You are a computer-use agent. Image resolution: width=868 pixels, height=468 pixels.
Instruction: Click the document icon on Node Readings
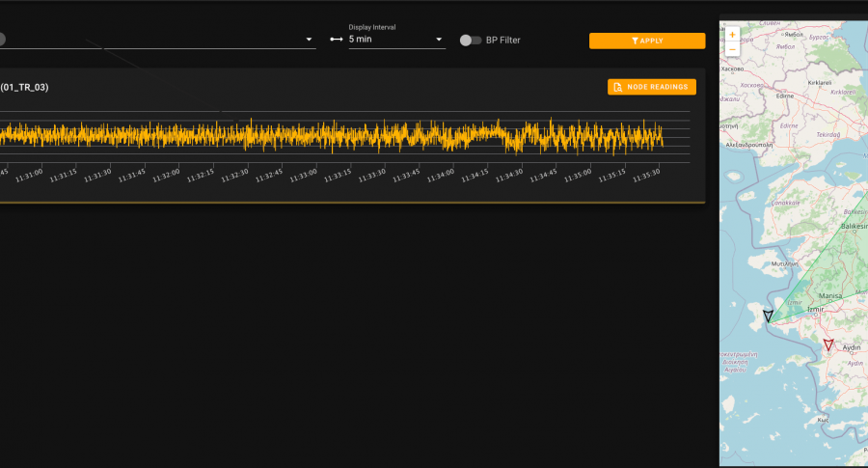618,87
